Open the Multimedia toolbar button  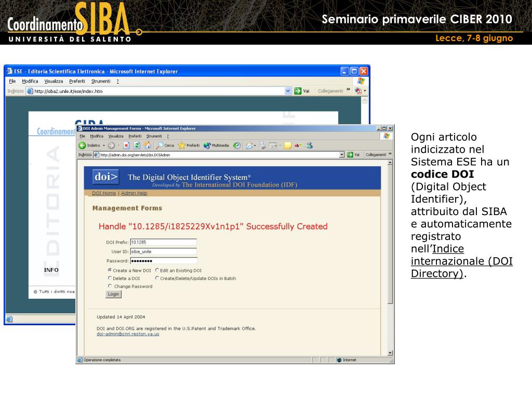(216, 145)
